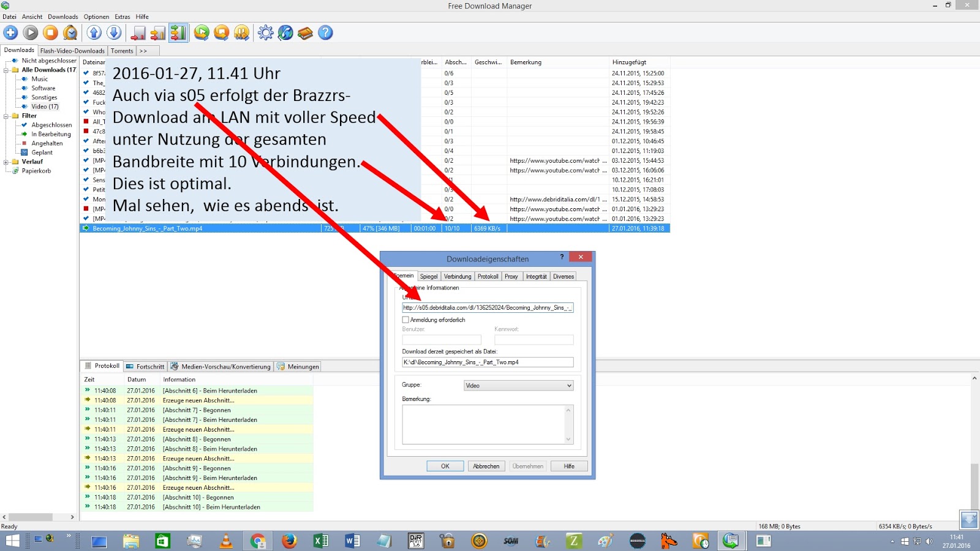Switch to the Diverses tab in dialog
The width and height of the screenshot is (980, 551).
coord(563,277)
